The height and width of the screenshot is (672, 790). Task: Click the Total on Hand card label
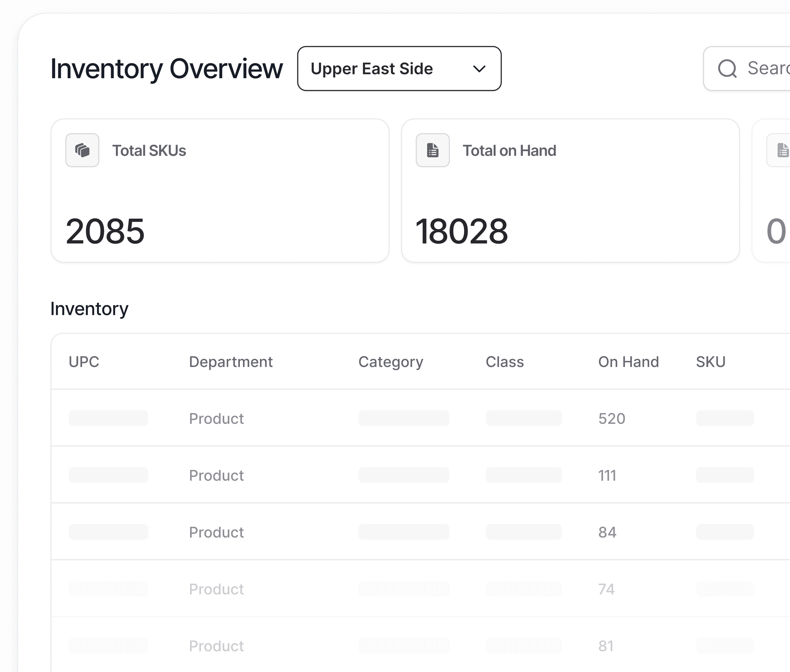coord(509,150)
